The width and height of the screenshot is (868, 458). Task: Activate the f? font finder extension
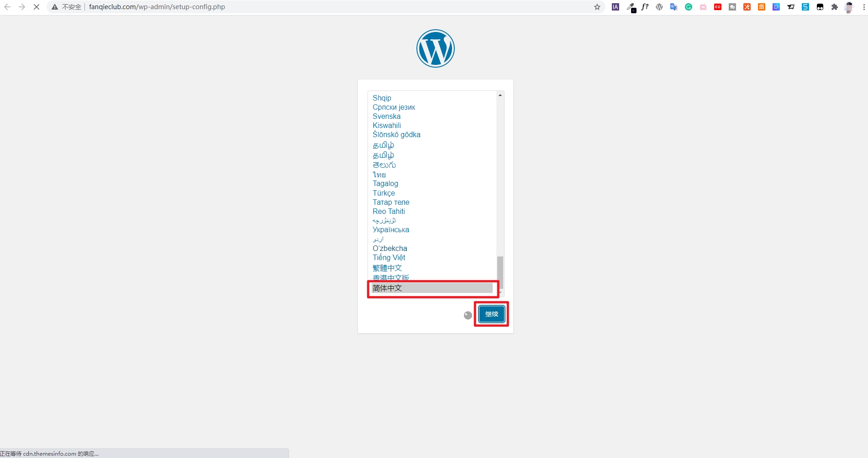click(645, 7)
